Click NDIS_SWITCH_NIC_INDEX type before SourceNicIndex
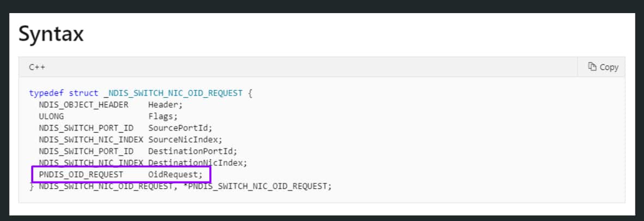The height and width of the screenshot is (221, 644). pos(91,140)
